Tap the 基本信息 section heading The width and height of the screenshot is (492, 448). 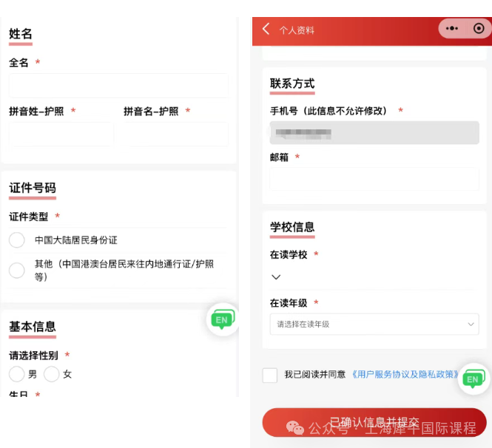pyautogui.click(x=33, y=327)
